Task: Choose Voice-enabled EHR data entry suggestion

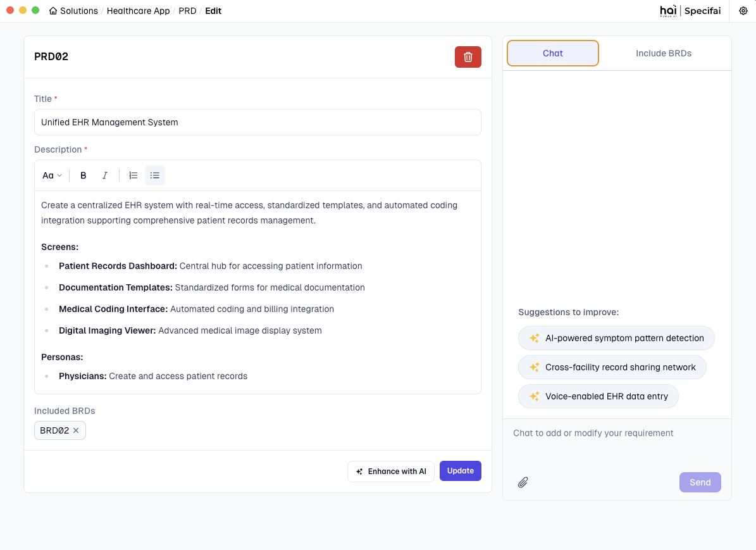Action: point(598,396)
